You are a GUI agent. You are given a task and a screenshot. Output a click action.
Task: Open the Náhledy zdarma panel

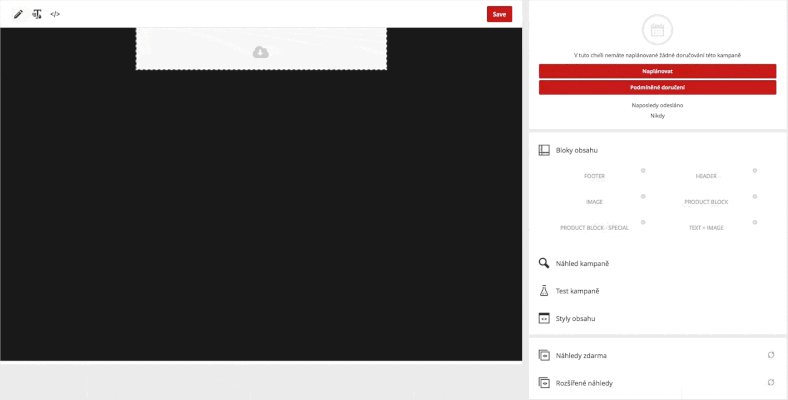[581, 355]
